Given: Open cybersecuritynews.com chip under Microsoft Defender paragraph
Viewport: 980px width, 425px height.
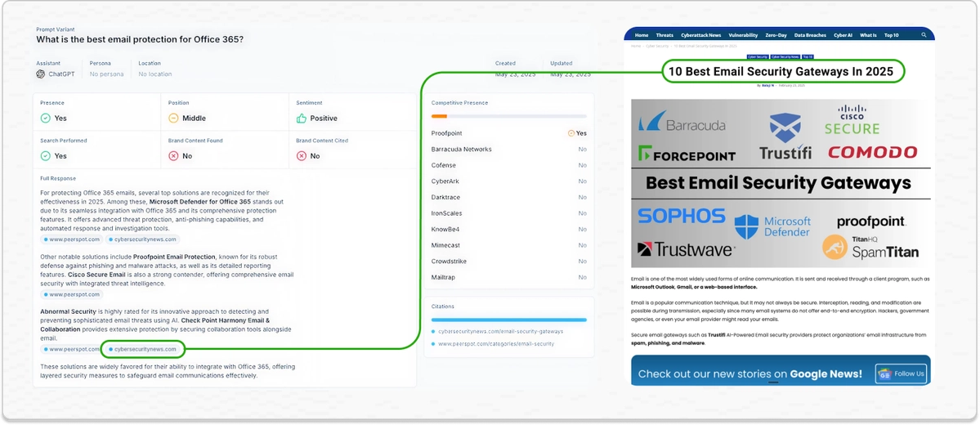Looking at the screenshot, I should (142, 239).
